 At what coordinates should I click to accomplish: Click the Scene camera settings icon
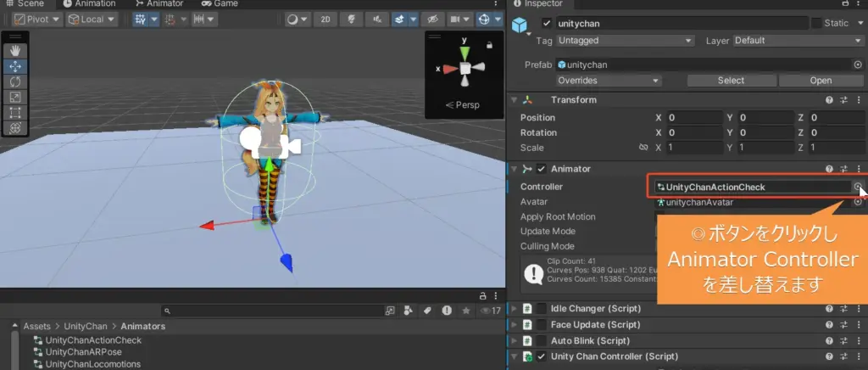coord(455,20)
